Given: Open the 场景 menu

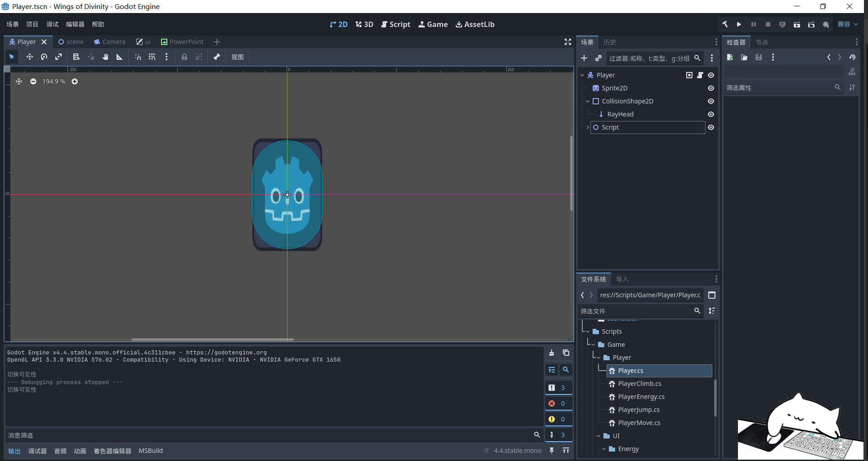Looking at the screenshot, I should pos(13,24).
